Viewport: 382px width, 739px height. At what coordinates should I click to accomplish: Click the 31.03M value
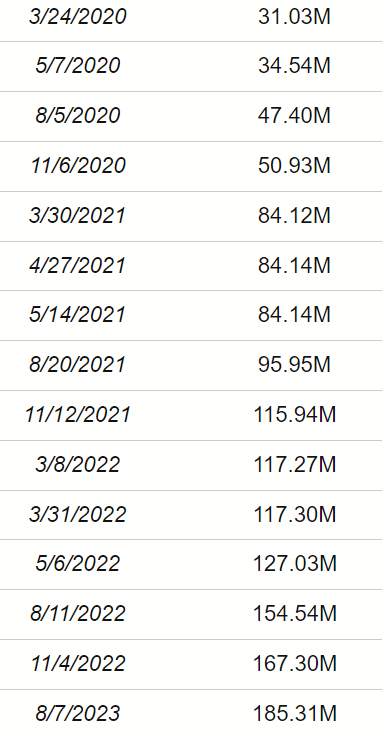click(x=294, y=17)
